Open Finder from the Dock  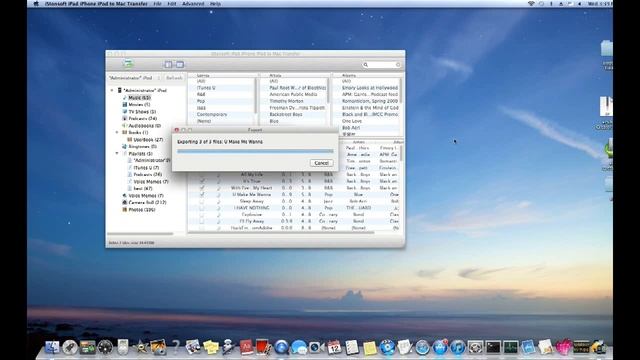coord(52,347)
